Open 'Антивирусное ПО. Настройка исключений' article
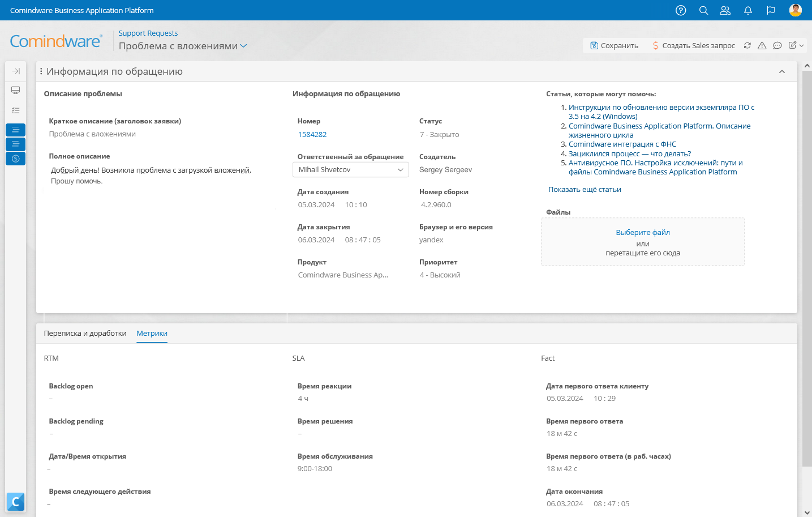This screenshot has height=517, width=812. (656, 167)
